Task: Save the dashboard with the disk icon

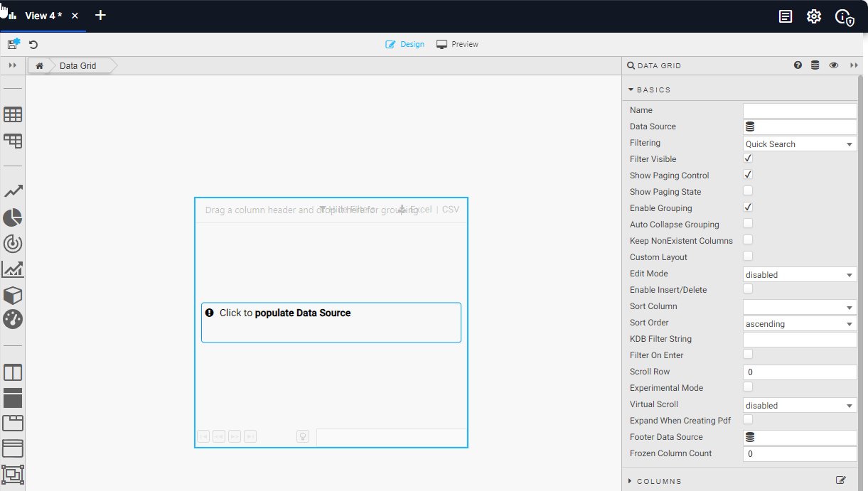Action: [14, 44]
